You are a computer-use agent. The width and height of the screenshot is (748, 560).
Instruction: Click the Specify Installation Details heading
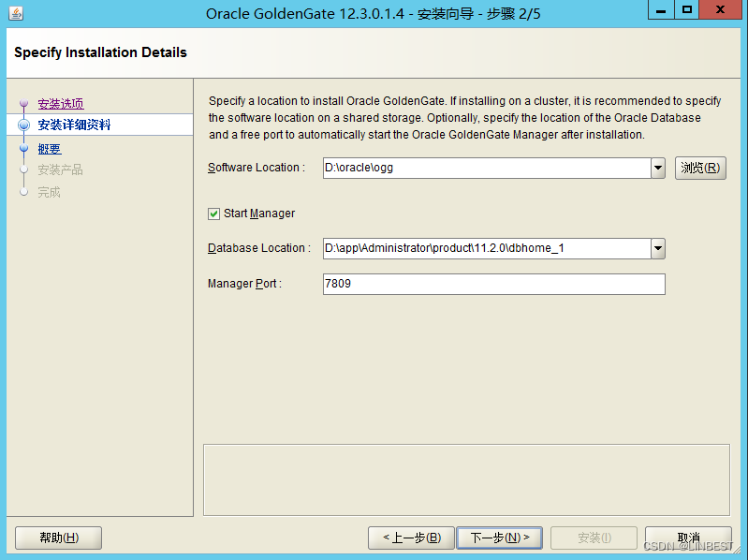click(101, 52)
